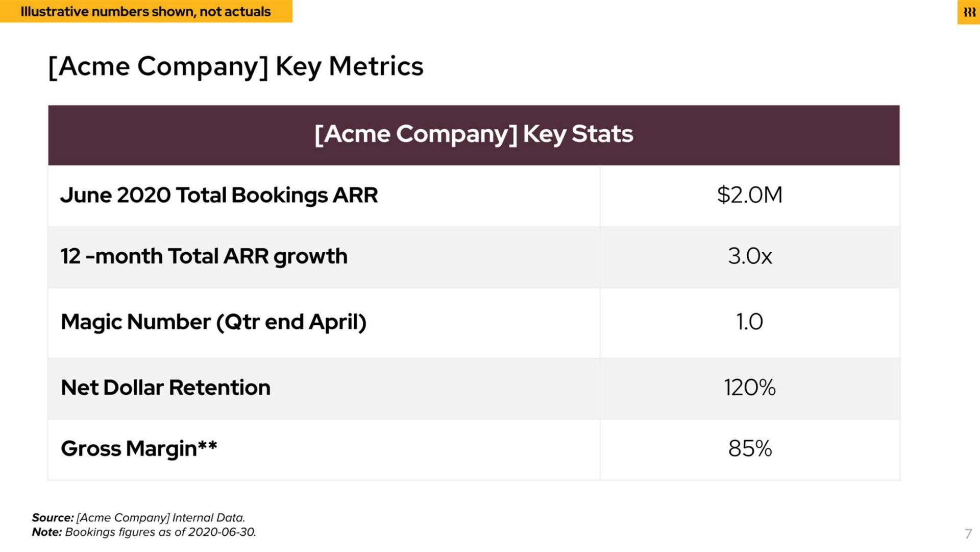
Task: Click the bold Note: word in footer
Action: tap(46, 532)
